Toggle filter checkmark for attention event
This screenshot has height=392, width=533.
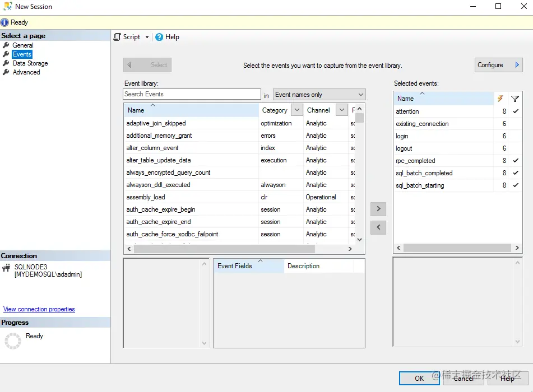coord(515,111)
